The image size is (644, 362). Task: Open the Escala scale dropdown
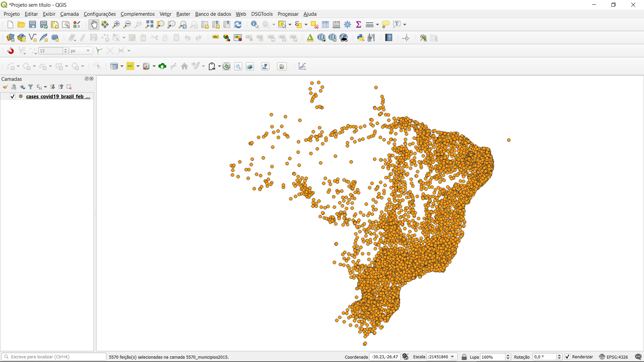click(x=452, y=357)
